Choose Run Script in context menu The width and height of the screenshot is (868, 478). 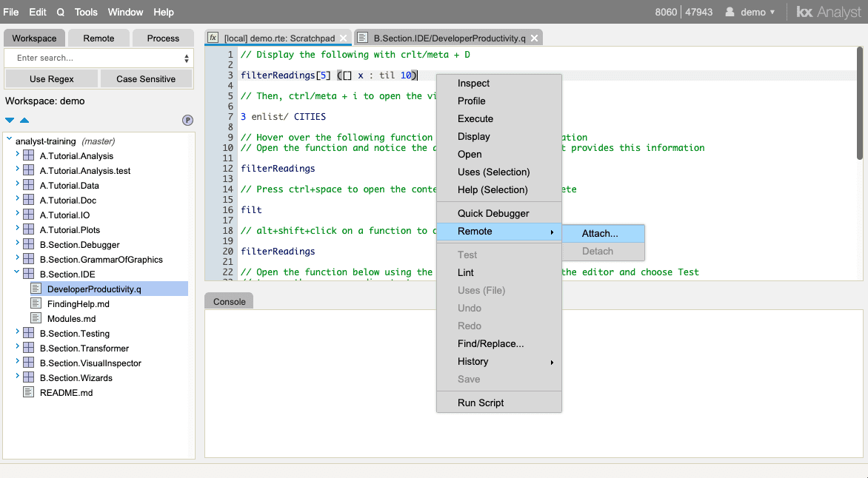point(498,403)
